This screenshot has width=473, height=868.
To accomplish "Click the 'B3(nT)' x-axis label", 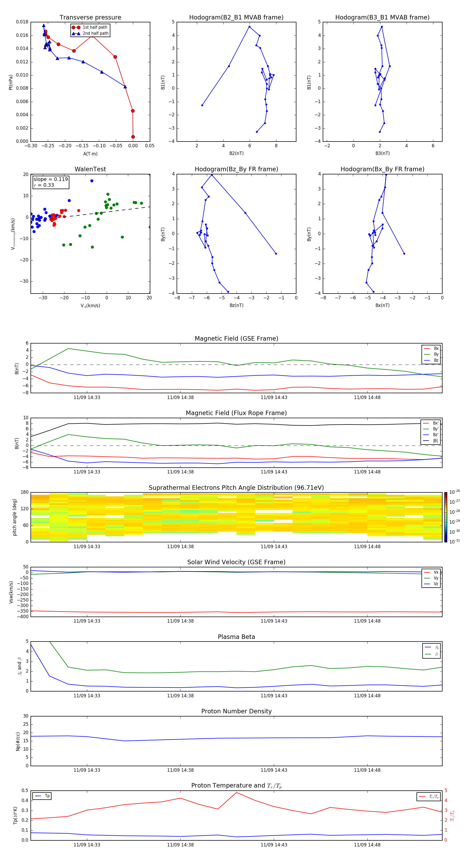I will point(382,153).
